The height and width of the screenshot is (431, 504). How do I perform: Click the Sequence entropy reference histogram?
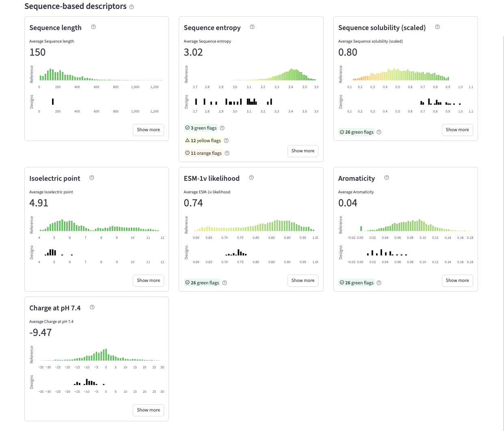tap(274, 75)
